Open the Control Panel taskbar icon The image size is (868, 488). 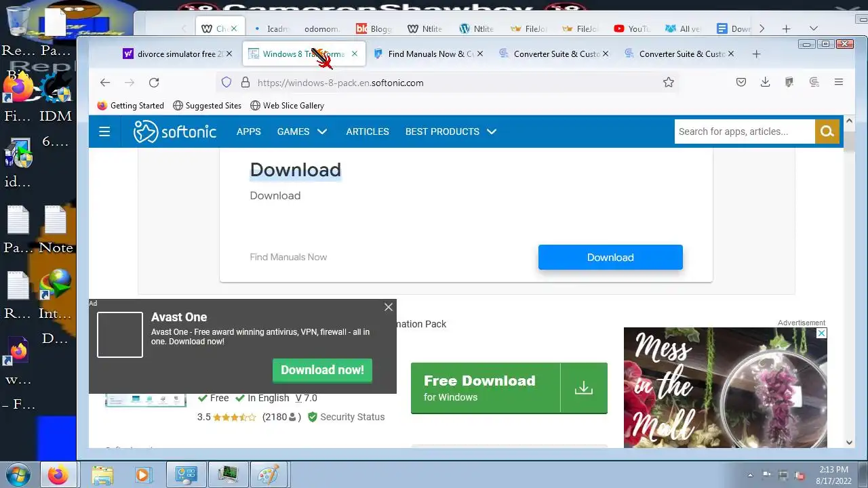pos(186,474)
